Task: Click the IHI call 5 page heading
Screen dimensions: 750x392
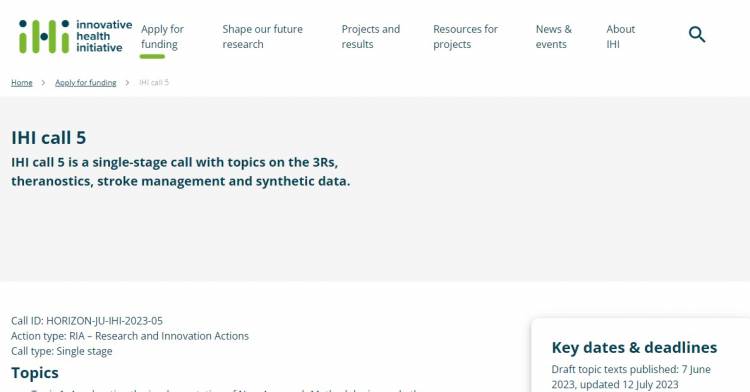Action: tap(49, 138)
